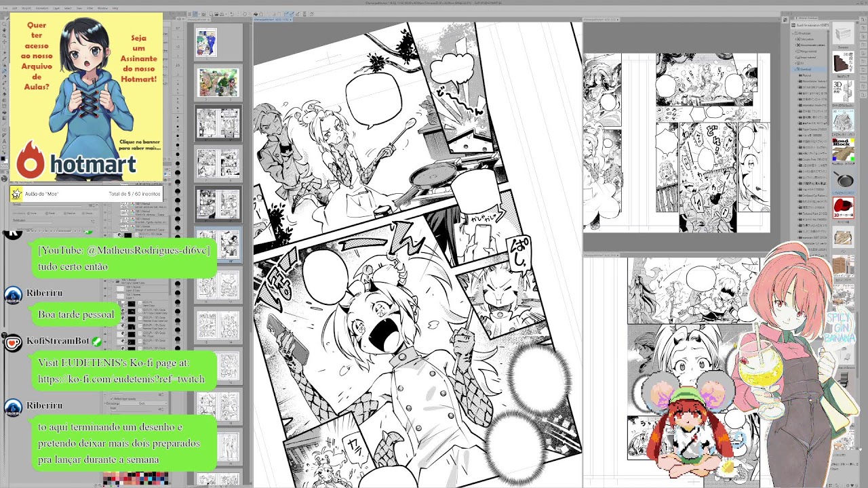
Task: Toggle the snap to special ruler icon
Action: pos(292,14)
